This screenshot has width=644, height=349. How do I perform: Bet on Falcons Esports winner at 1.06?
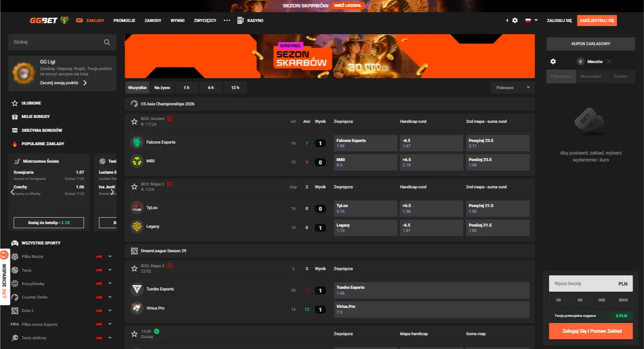click(x=366, y=143)
